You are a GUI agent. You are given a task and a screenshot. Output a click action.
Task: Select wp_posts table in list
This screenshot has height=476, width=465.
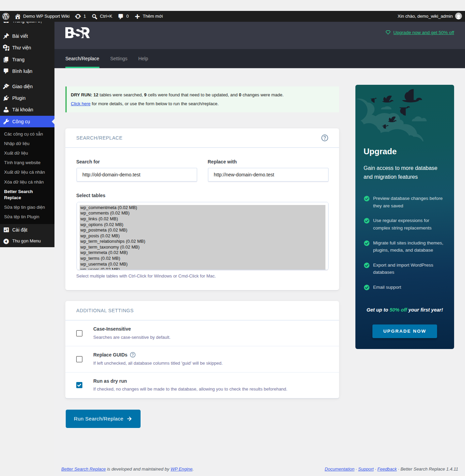(x=203, y=236)
